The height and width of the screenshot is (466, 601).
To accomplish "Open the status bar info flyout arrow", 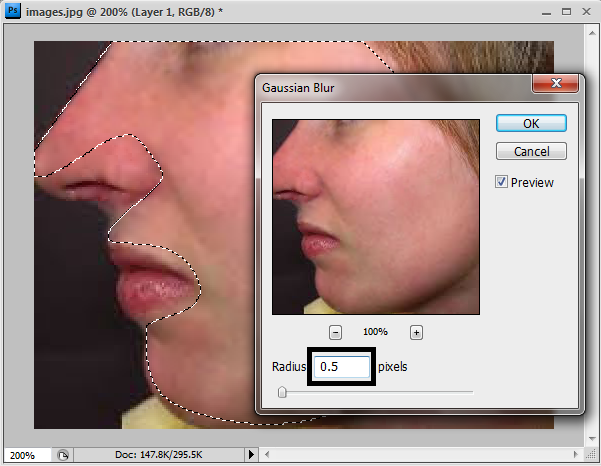I will 251,455.
